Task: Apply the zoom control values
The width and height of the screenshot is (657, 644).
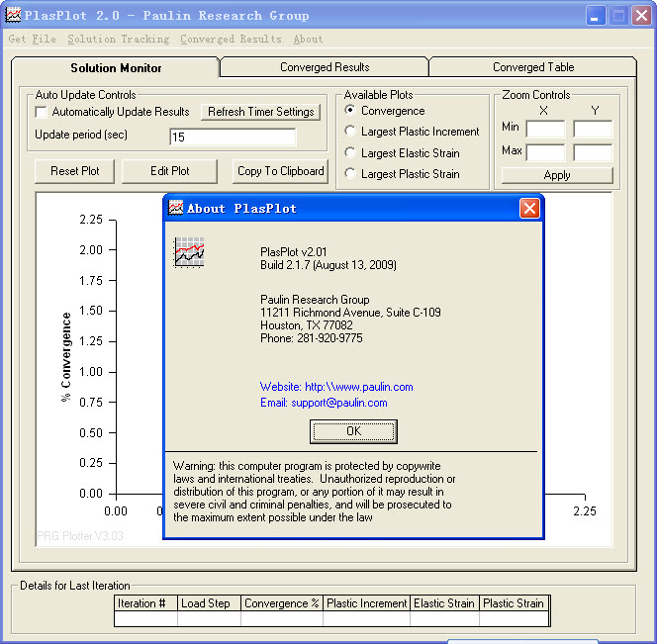Action: click(x=557, y=175)
